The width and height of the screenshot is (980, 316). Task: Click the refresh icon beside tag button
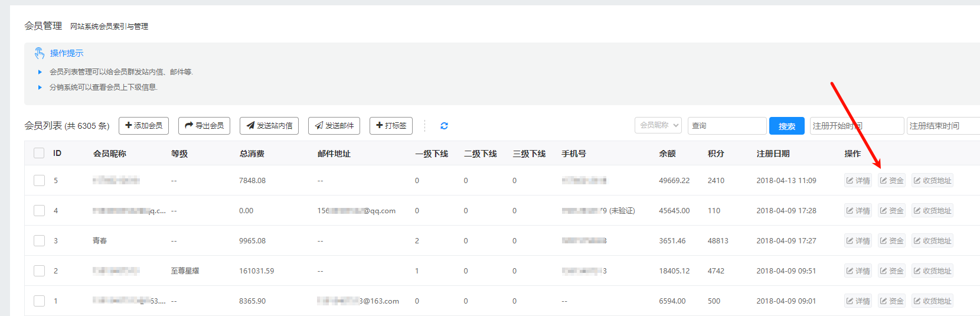444,126
